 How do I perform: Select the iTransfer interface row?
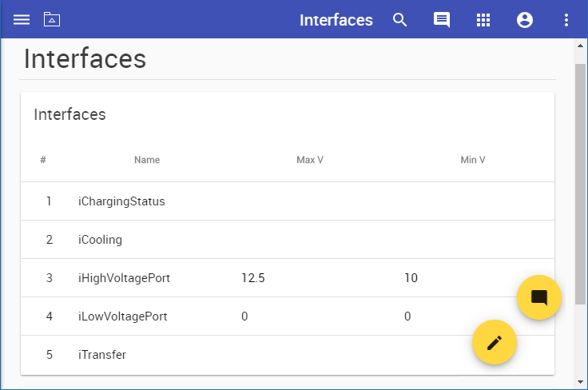(x=102, y=355)
